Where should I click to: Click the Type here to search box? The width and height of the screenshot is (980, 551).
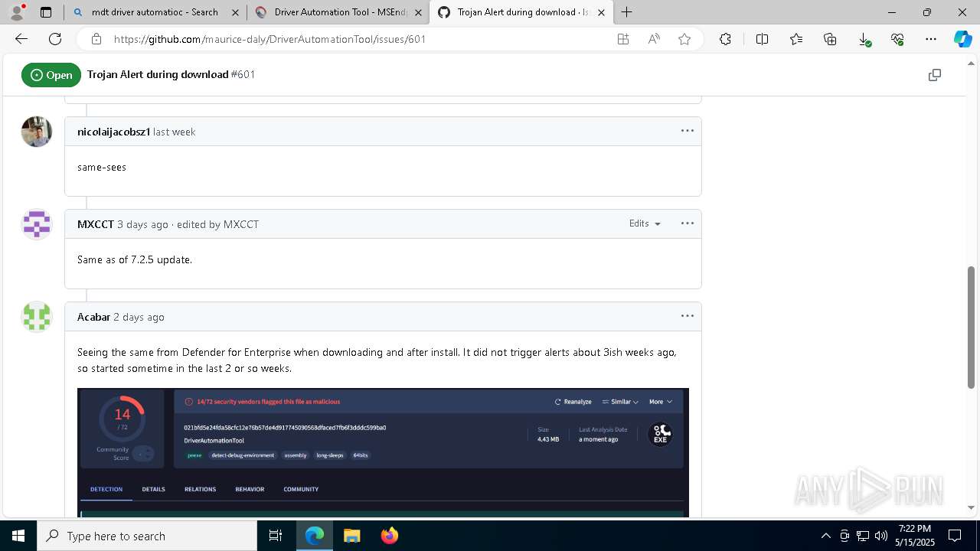(x=147, y=536)
